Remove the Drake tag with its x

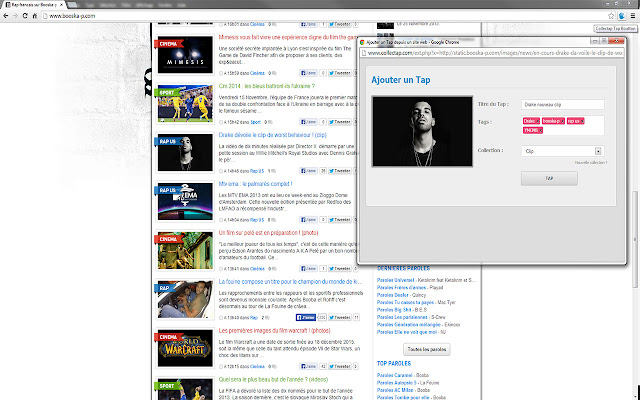click(538, 121)
